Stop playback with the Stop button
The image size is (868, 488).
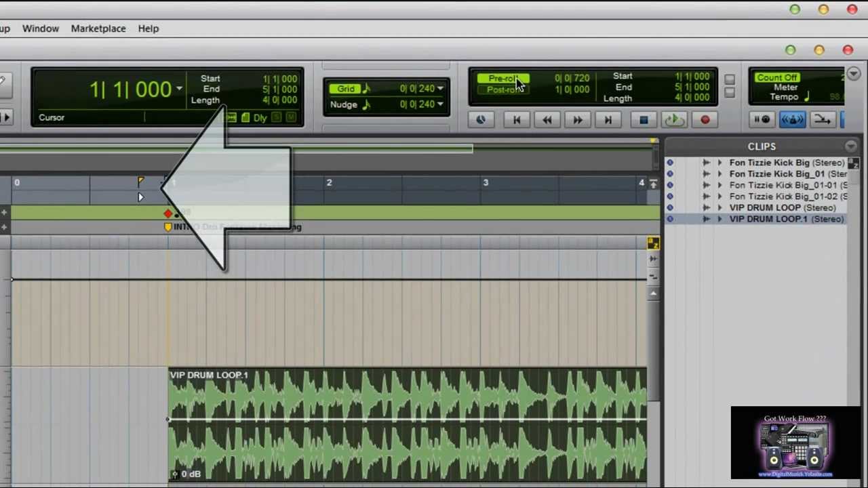point(644,120)
